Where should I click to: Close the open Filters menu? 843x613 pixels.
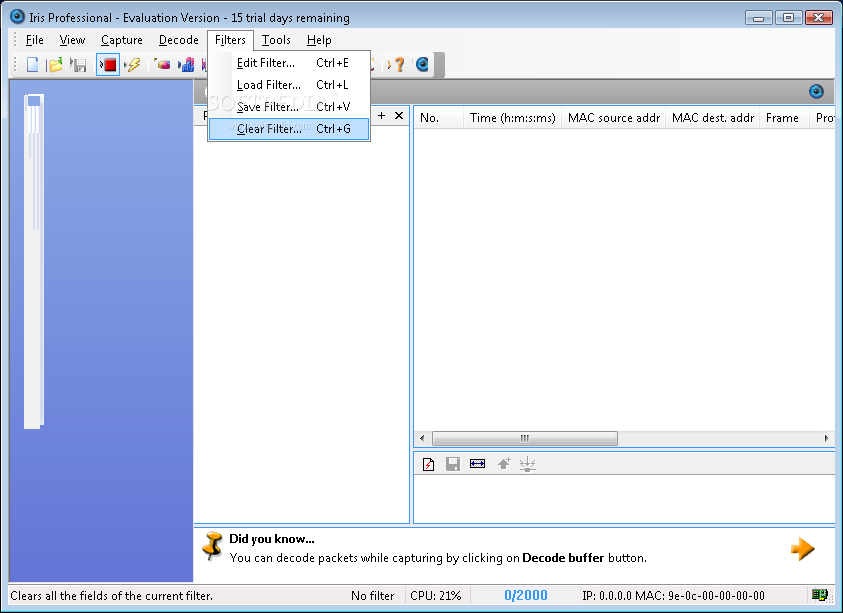click(230, 40)
